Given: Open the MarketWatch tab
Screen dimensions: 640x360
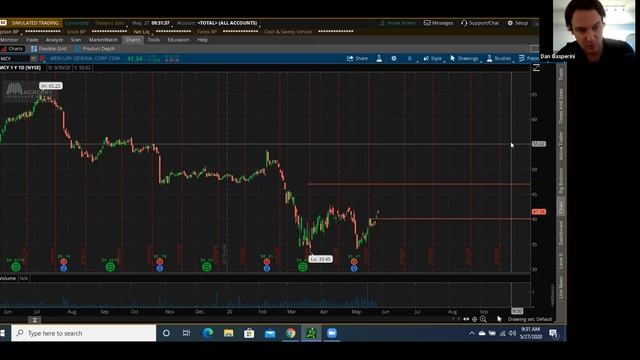Looking at the screenshot, I should coord(103,40).
